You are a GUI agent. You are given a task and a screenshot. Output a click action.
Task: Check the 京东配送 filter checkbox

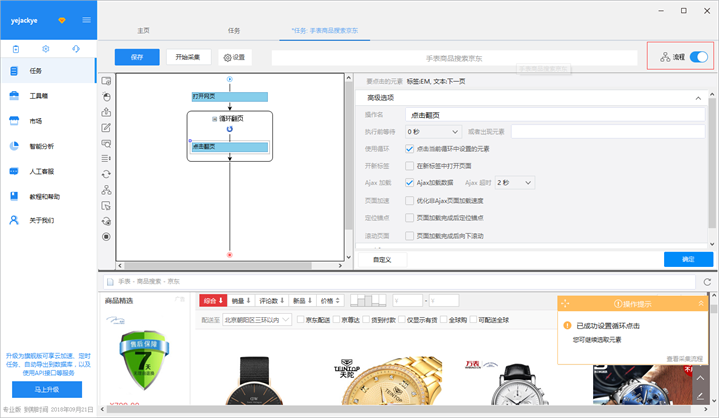click(301, 319)
